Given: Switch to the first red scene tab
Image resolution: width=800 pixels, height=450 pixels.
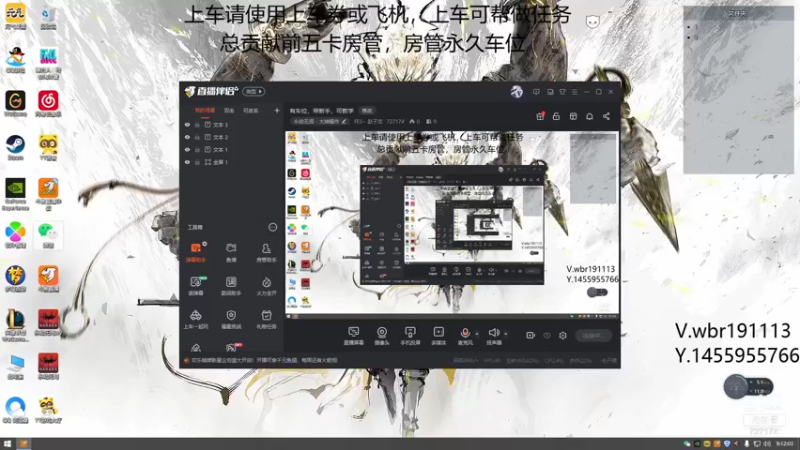Looking at the screenshot, I should click(205, 110).
